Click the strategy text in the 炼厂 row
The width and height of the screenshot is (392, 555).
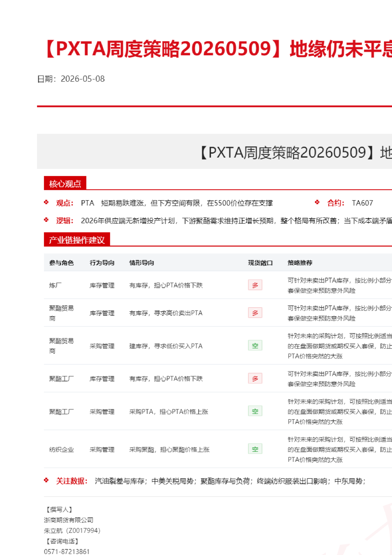coord(340,285)
